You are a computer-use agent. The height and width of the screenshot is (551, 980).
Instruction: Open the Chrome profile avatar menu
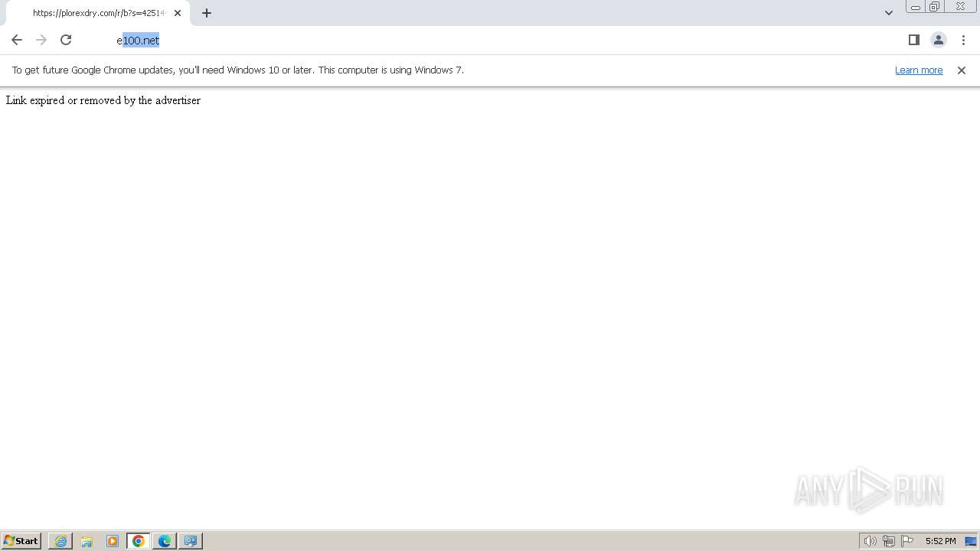click(x=938, y=40)
